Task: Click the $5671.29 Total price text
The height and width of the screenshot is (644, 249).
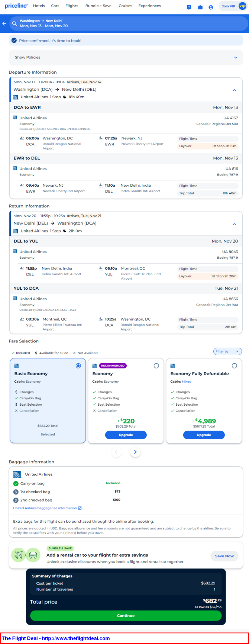Action: pos(204,426)
